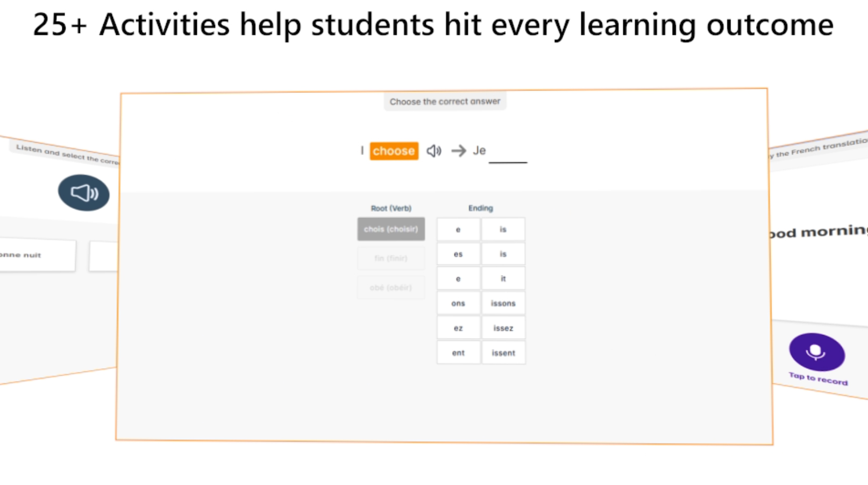The height and width of the screenshot is (485, 868).
Task: Choose the "issons" ending tile
Action: (503, 304)
